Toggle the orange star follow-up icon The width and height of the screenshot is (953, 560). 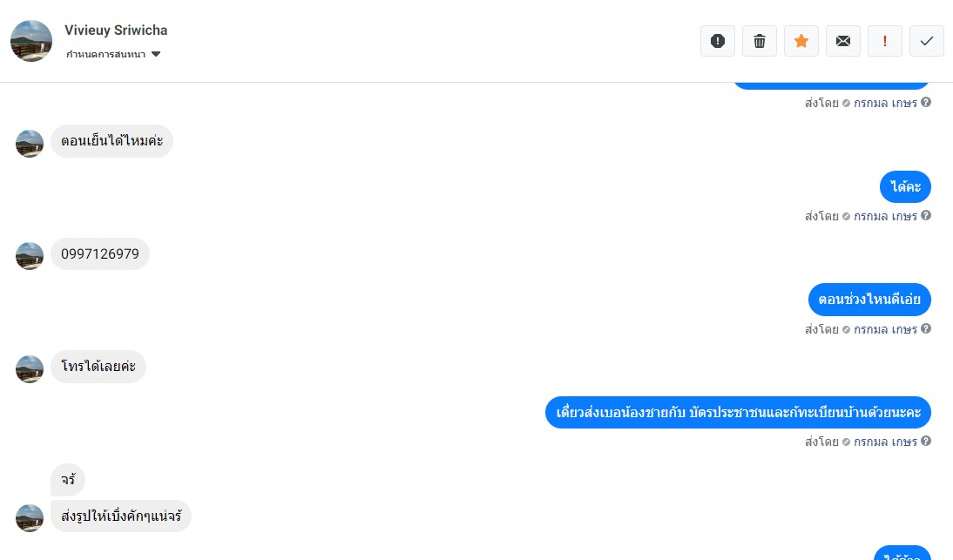pyautogui.click(x=801, y=41)
